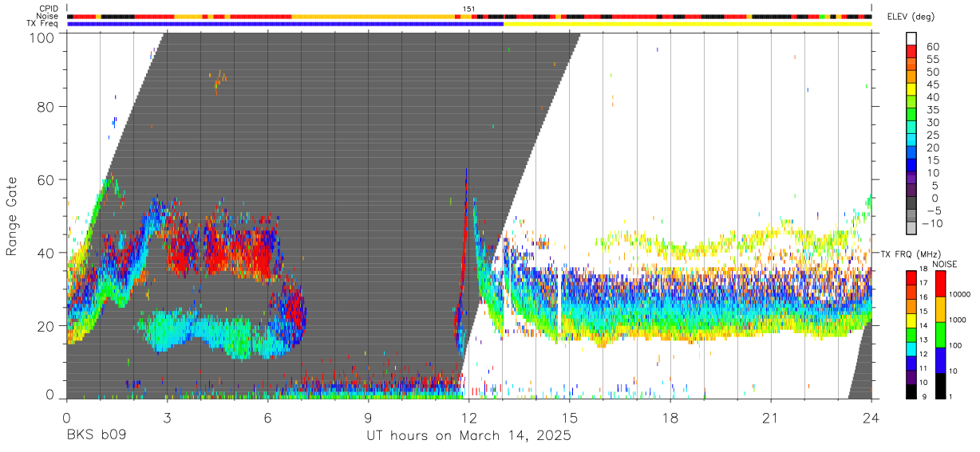Click the Range Gate y-axis title
This screenshot has width=980, height=452.
tap(12, 217)
